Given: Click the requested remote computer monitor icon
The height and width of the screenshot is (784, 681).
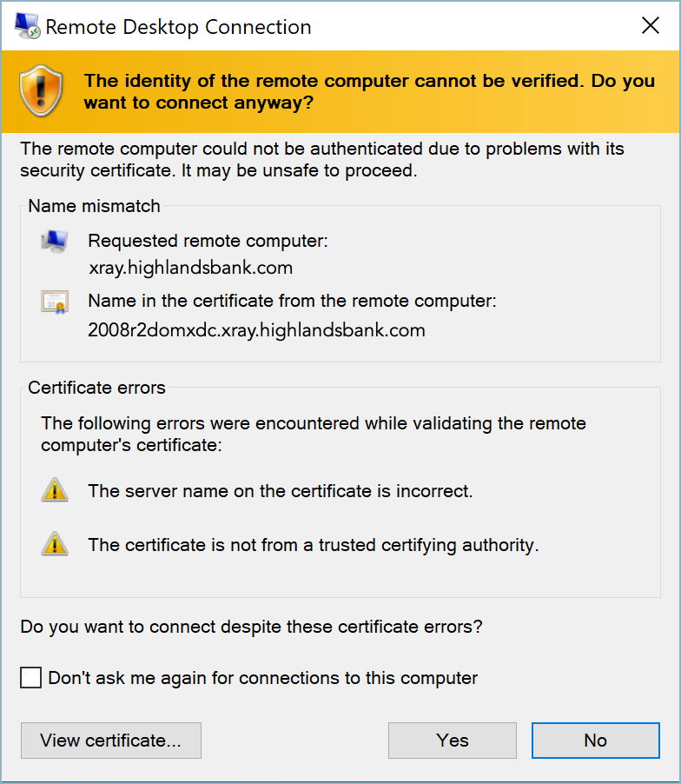Looking at the screenshot, I should point(54,241).
